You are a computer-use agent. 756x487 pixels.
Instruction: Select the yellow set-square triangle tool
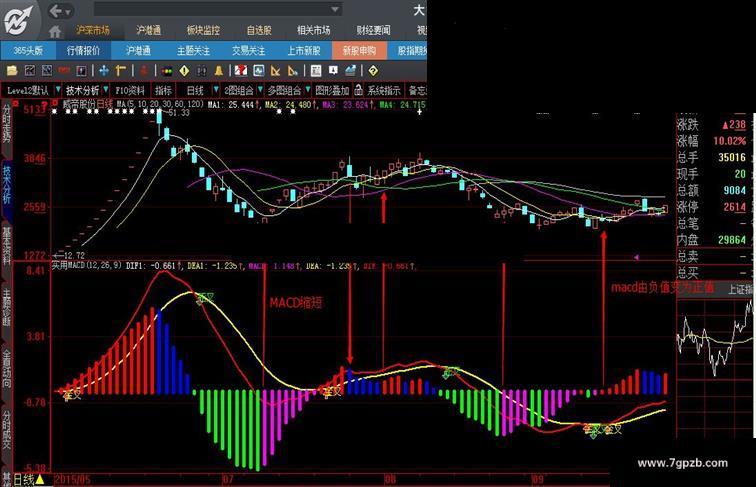[275, 71]
